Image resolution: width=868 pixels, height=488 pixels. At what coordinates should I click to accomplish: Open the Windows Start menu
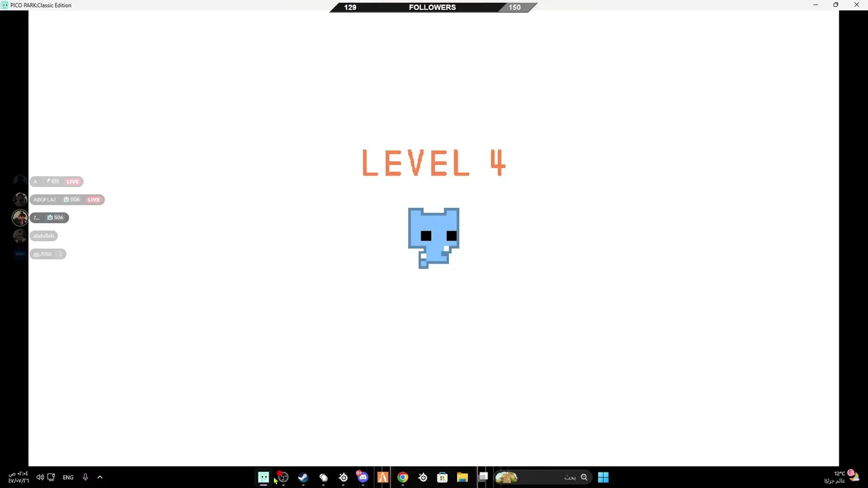coord(603,477)
